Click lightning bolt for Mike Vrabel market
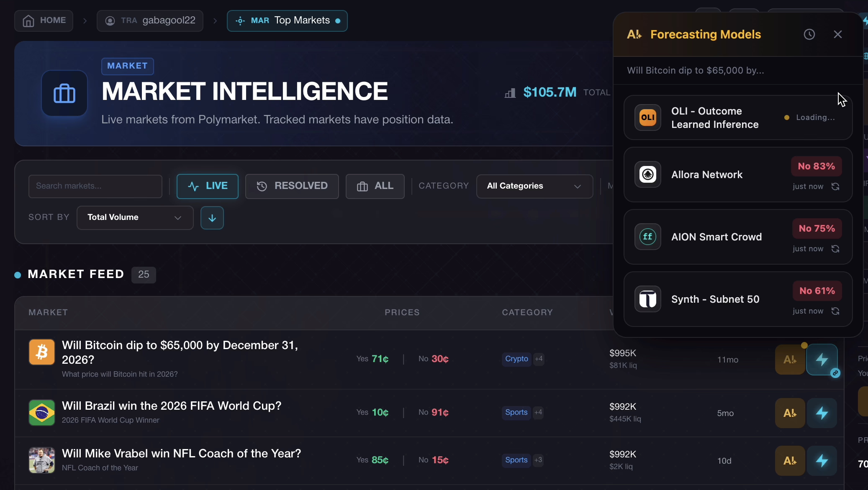868x490 pixels. point(822,461)
